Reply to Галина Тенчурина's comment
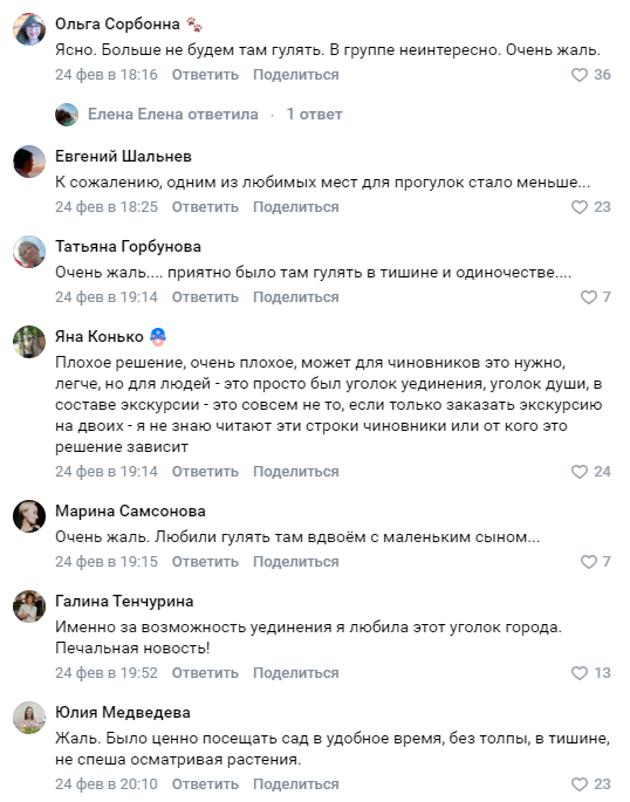Image resolution: width=630 pixels, height=802 pixels. tap(205, 673)
